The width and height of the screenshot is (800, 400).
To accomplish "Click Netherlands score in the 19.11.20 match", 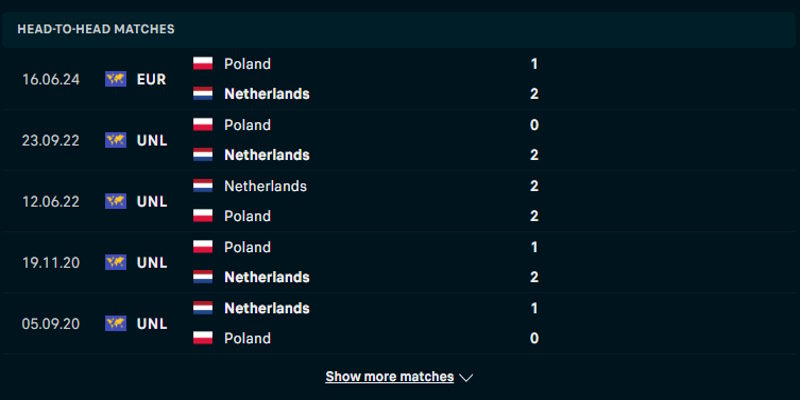I will tap(535, 277).
